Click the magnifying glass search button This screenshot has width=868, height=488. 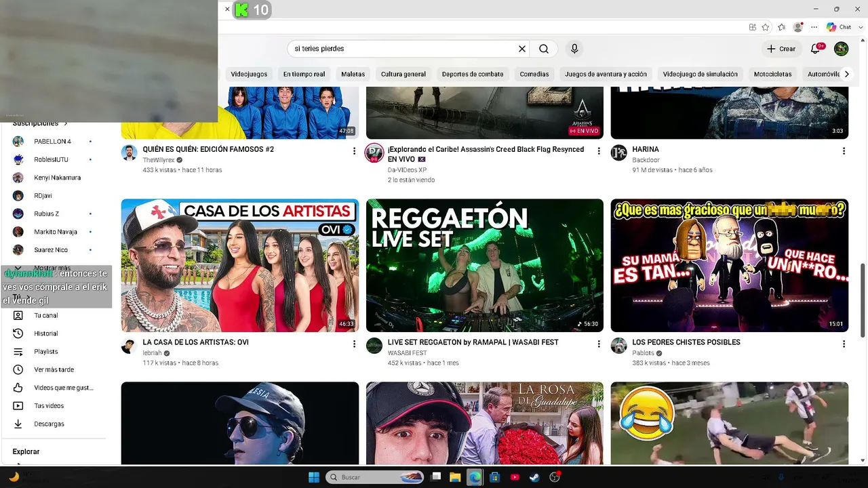(x=544, y=49)
